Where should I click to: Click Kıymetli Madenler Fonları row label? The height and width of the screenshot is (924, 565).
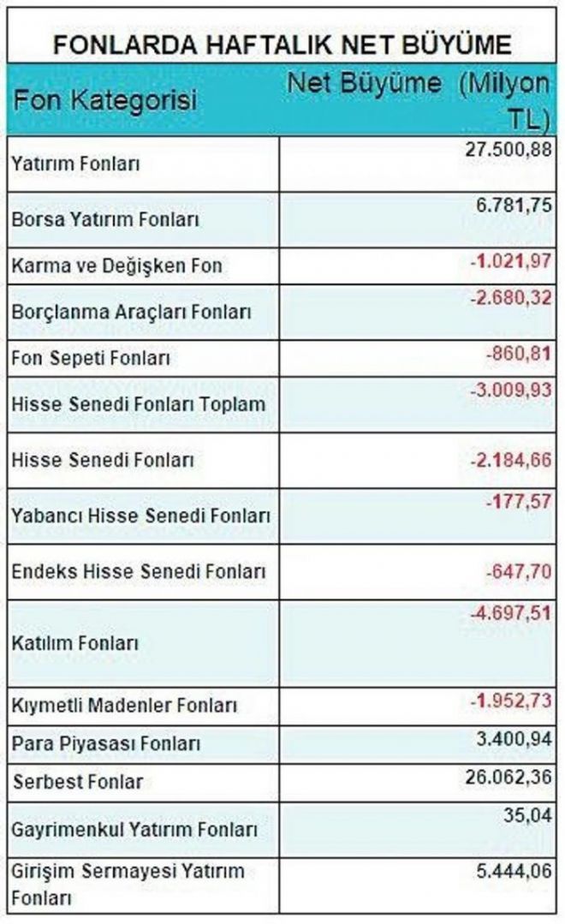124,706
